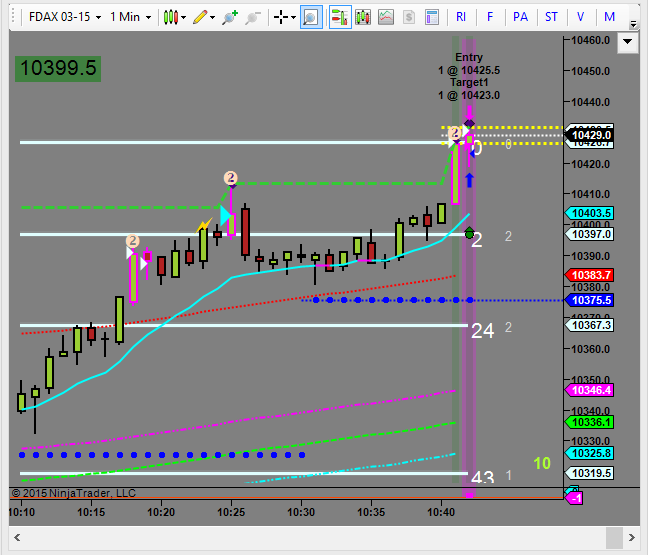The width and height of the screenshot is (648, 555).
Task: Click the magenta 10346.4 price marker
Action: 590,390
